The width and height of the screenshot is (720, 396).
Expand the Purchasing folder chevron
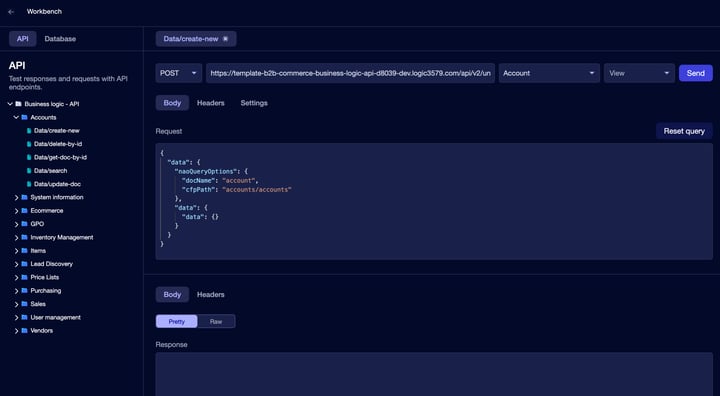click(16, 291)
